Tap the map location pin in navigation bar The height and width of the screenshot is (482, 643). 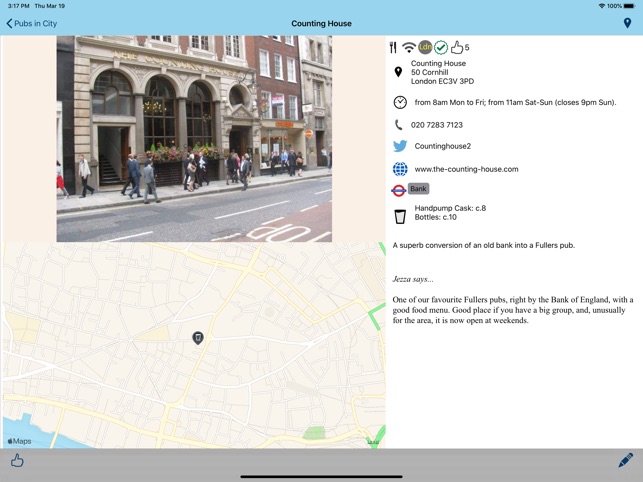point(627,23)
